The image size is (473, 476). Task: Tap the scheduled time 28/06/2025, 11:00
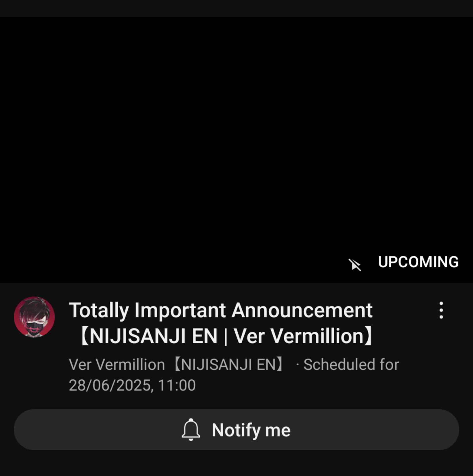point(132,385)
